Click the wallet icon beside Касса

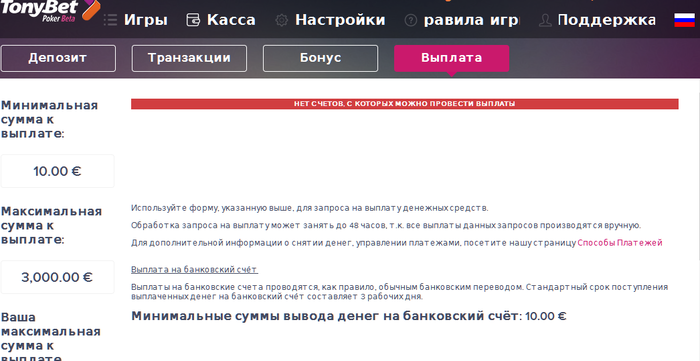(193, 20)
